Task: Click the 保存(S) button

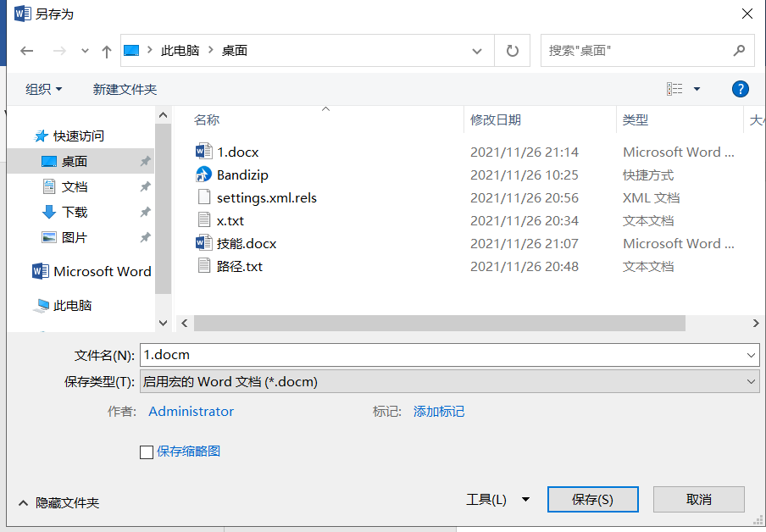Action: 592,499
